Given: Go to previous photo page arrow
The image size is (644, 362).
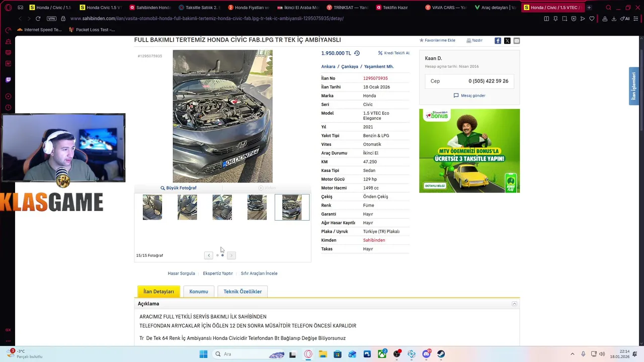Looking at the screenshot, I should (208, 255).
